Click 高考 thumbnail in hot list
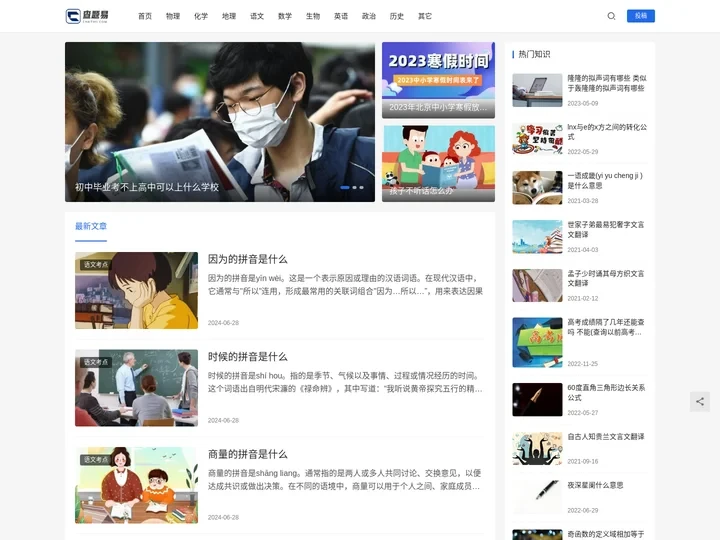This screenshot has width=720, height=540. pyautogui.click(x=537, y=343)
